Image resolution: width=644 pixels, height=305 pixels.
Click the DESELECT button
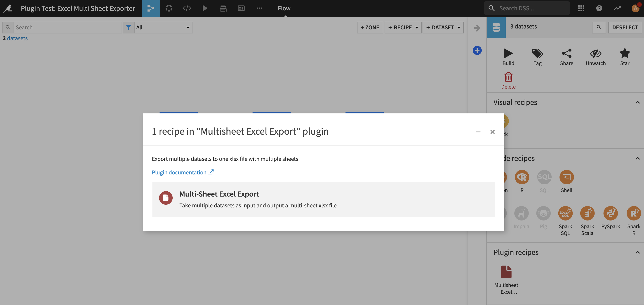click(625, 27)
